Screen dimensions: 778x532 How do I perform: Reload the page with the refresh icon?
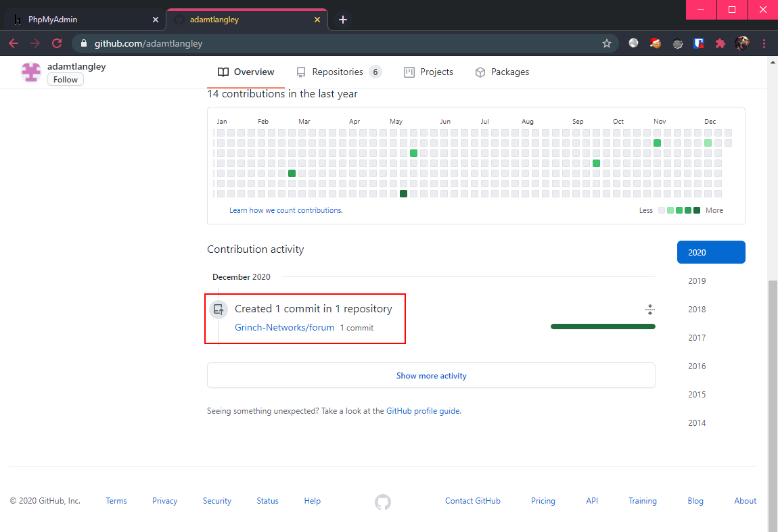tap(57, 44)
